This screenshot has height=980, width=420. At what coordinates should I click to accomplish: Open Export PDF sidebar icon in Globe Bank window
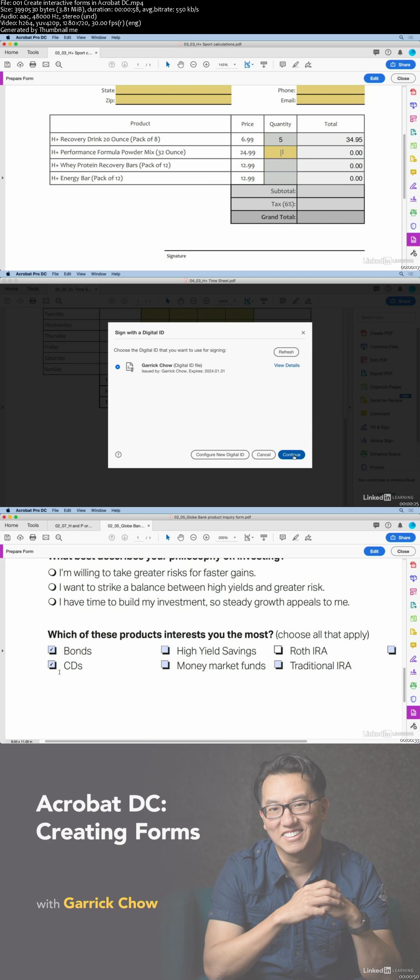[x=413, y=605]
